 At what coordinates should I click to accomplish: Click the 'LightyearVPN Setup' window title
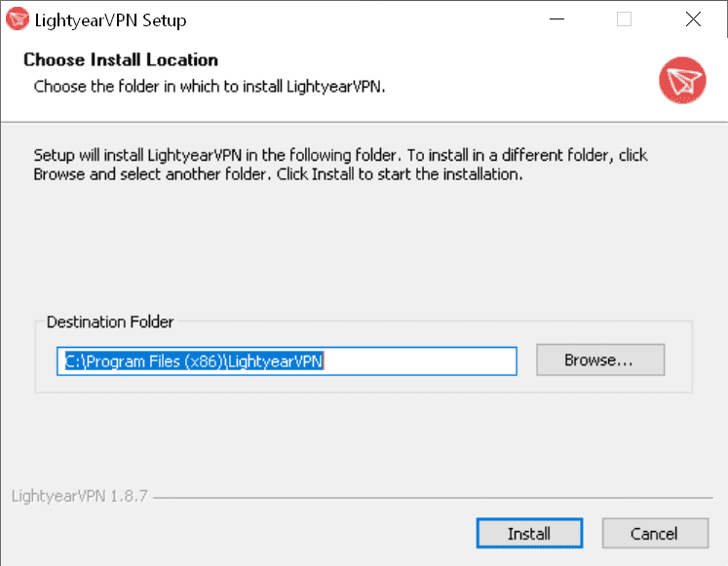pos(110,20)
